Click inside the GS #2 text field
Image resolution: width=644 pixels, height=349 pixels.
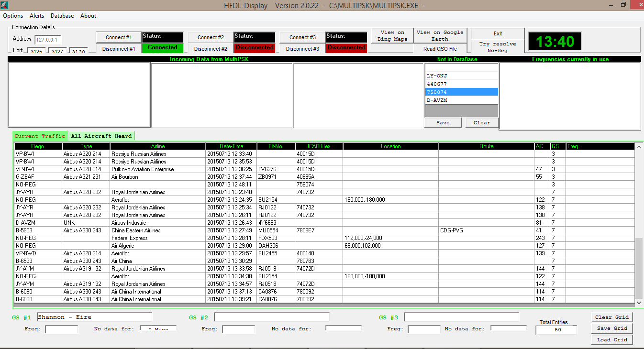coord(271,316)
